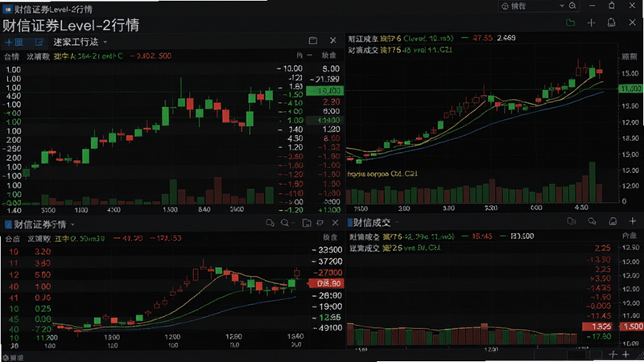Click the +1200 green value at top-left chart bottom
The height and width of the screenshot is (362, 644).
click(x=329, y=210)
